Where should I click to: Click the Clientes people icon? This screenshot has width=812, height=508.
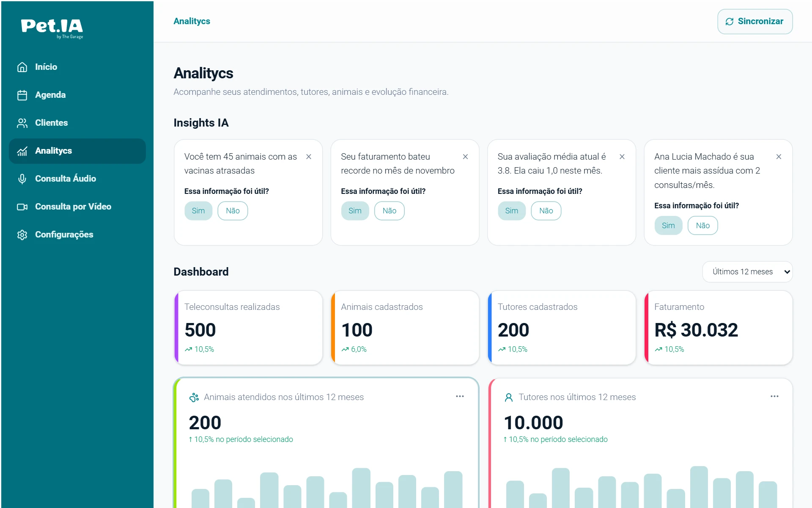point(22,123)
